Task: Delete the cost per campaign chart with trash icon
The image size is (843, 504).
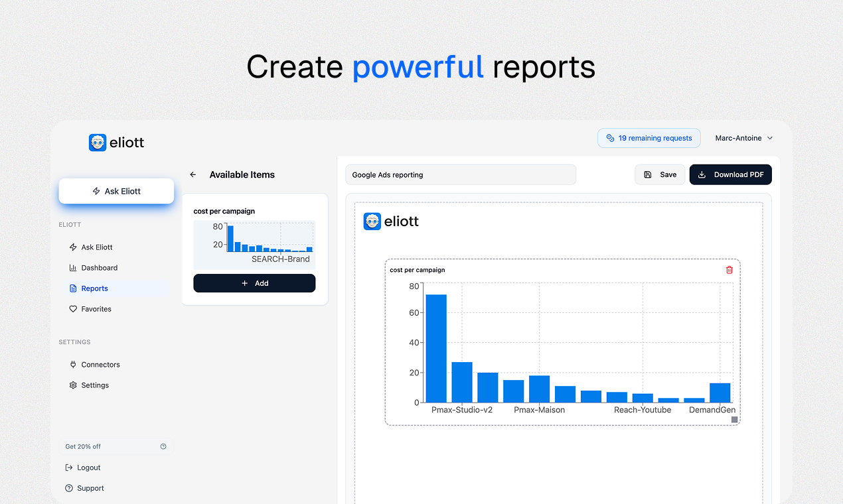Action: 729,270
